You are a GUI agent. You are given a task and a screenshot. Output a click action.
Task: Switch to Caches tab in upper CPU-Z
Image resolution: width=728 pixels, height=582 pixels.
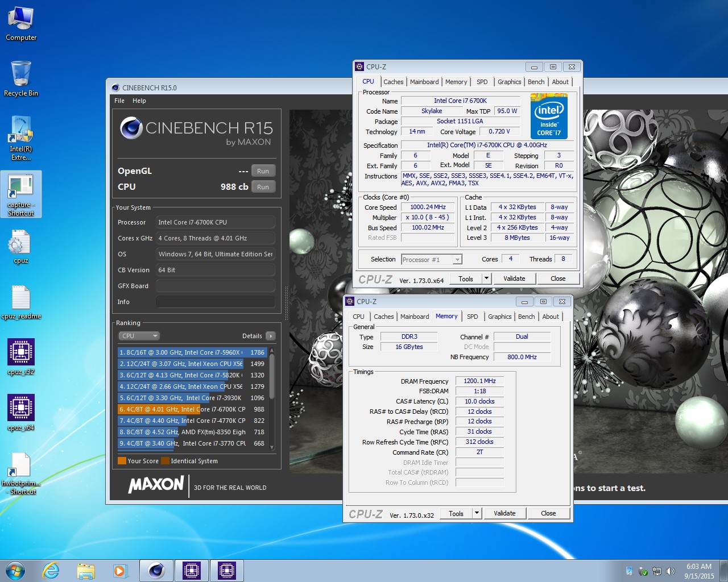[393, 82]
